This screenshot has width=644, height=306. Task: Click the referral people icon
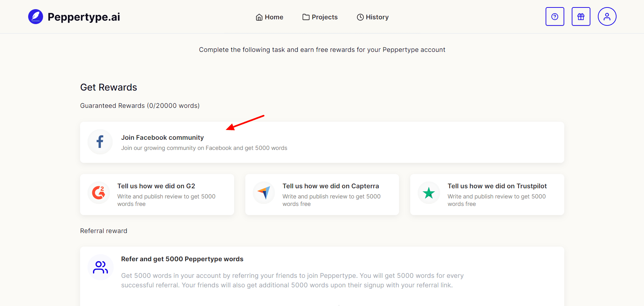click(x=100, y=267)
